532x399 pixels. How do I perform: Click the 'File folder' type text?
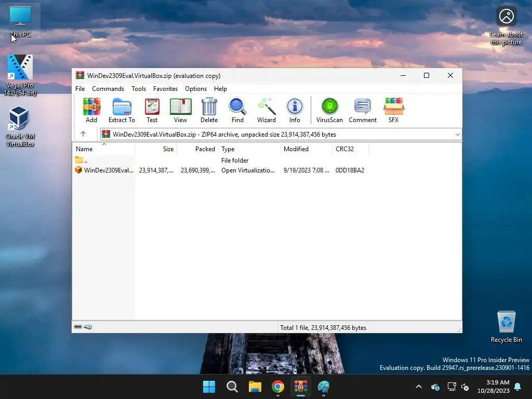tap(235, 160)
